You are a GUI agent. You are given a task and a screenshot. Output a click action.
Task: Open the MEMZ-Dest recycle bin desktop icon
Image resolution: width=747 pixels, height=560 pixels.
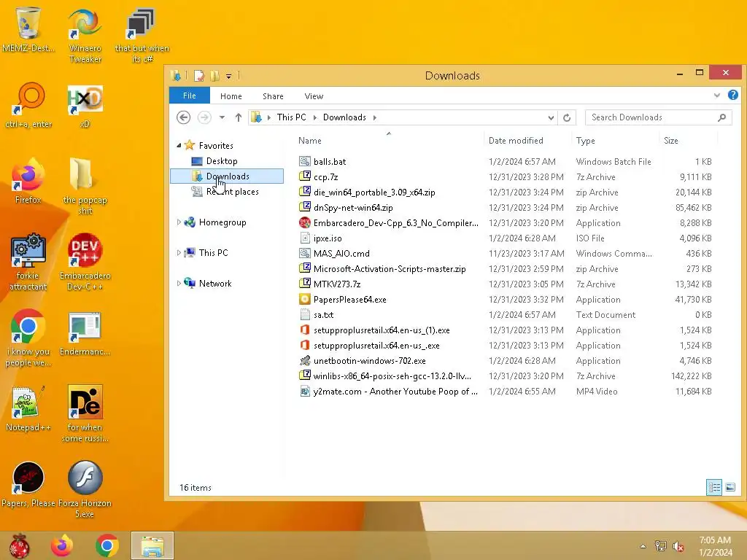pos(28,28)
